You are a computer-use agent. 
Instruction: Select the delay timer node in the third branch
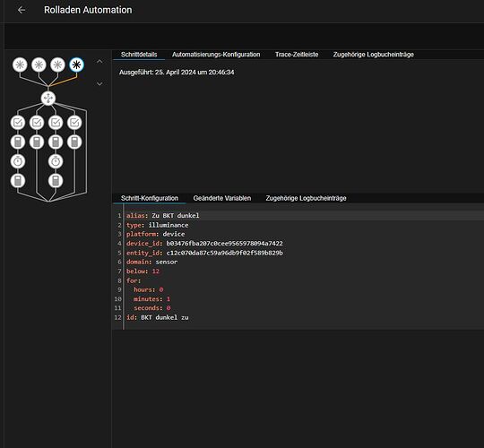tap(56, 161)
